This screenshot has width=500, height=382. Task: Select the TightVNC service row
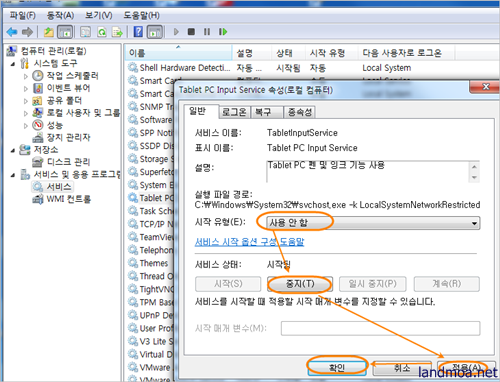click(151, 289)
